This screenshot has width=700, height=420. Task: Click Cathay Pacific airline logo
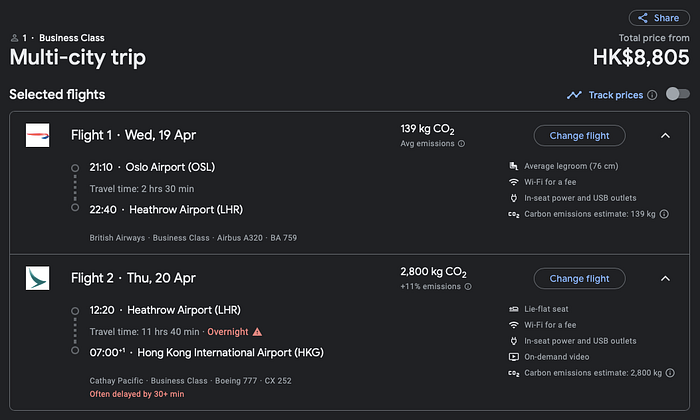(38, 278)
